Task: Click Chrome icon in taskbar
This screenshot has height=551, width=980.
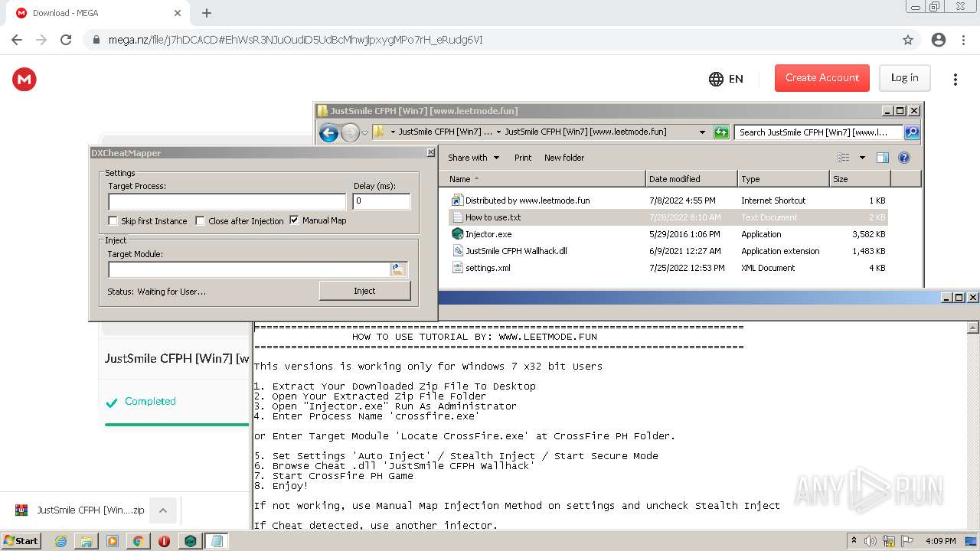Action: pyautogui.click(x=138, y=541)
